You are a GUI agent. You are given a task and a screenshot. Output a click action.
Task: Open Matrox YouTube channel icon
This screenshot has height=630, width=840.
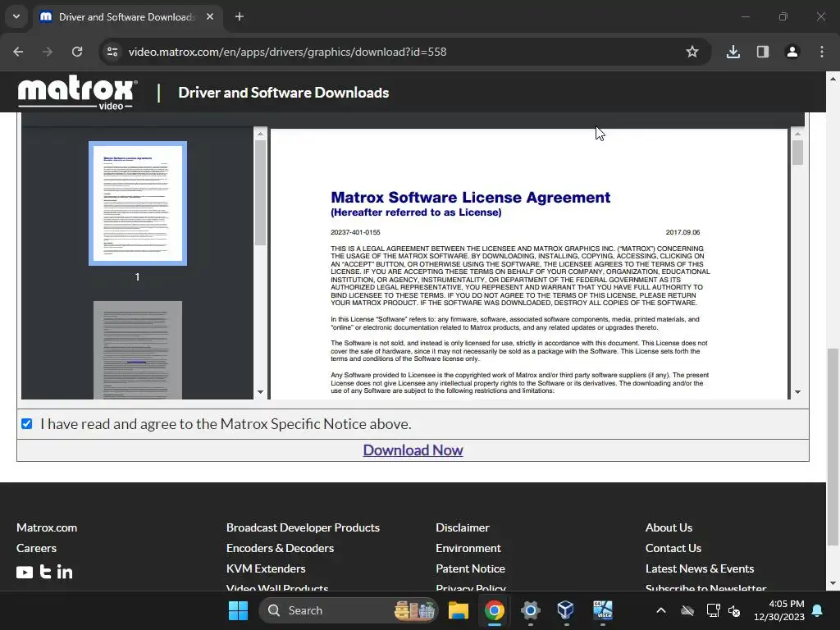pyautogui.click(x=25, y=572)
